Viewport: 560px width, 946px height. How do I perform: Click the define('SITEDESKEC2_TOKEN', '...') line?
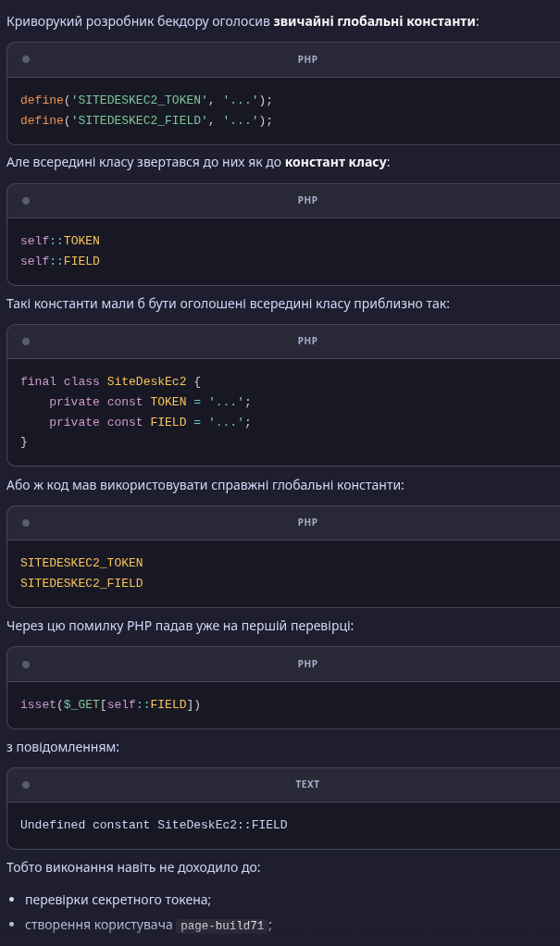coord(146,100)
